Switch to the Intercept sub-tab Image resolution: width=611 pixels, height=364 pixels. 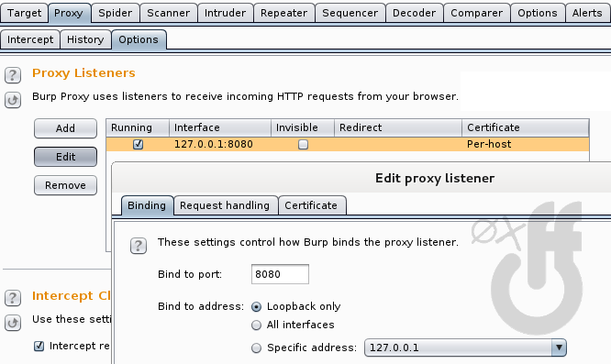(30, 39)
